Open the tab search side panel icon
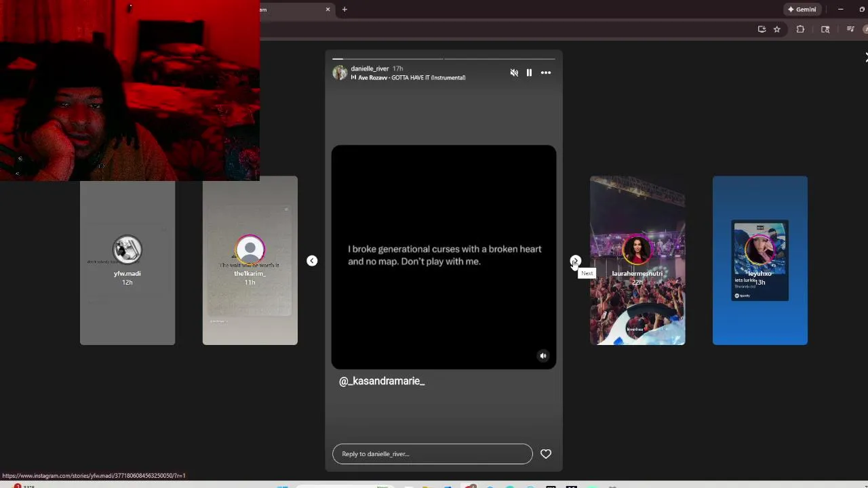 pos(825,29)
